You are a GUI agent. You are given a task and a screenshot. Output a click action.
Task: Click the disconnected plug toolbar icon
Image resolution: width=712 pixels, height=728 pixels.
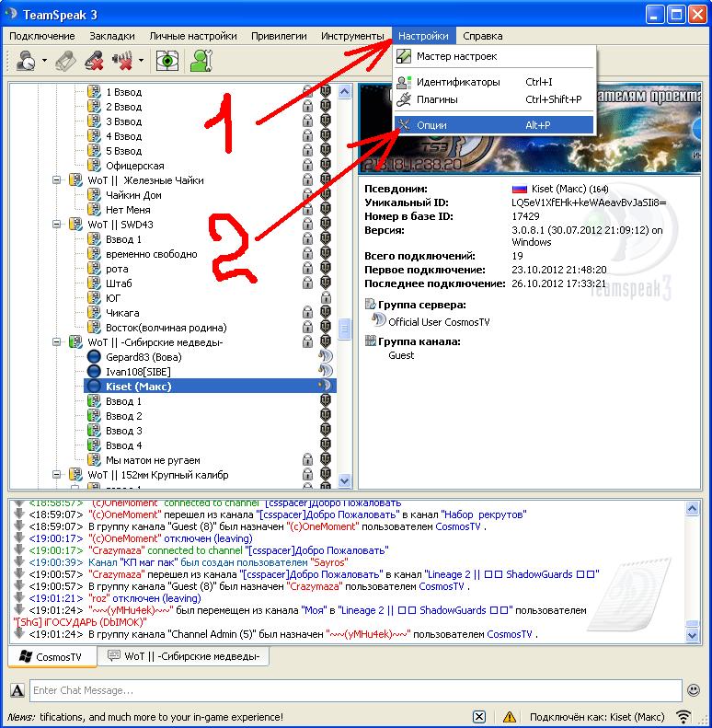(x=66, y=61)
